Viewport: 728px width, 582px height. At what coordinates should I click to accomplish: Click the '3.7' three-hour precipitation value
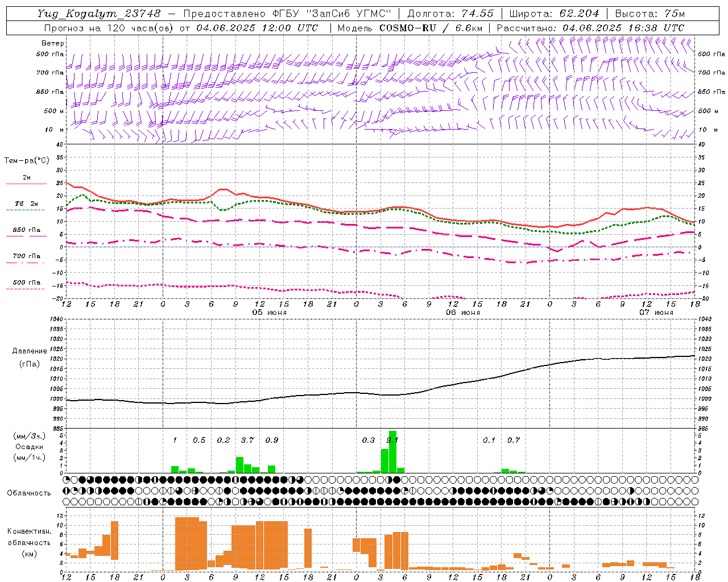coord(247,440)
